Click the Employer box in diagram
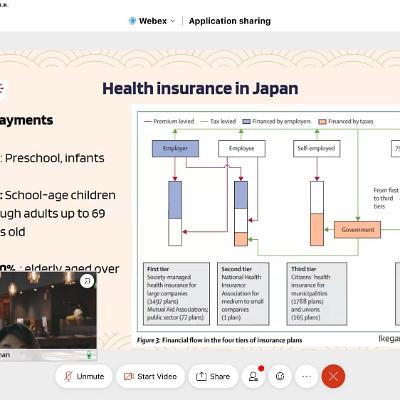The image size is (400, 400). click(x=175, y=148)
